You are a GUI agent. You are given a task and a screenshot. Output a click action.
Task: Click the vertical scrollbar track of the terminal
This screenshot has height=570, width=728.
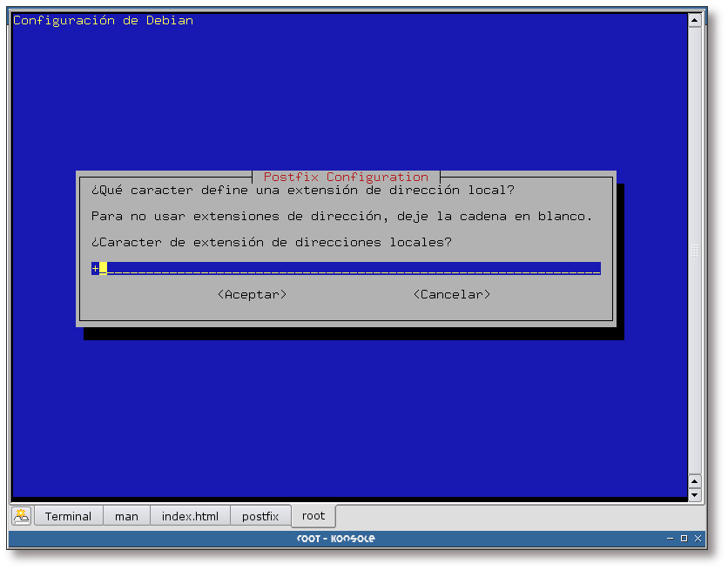coord(694,252)
